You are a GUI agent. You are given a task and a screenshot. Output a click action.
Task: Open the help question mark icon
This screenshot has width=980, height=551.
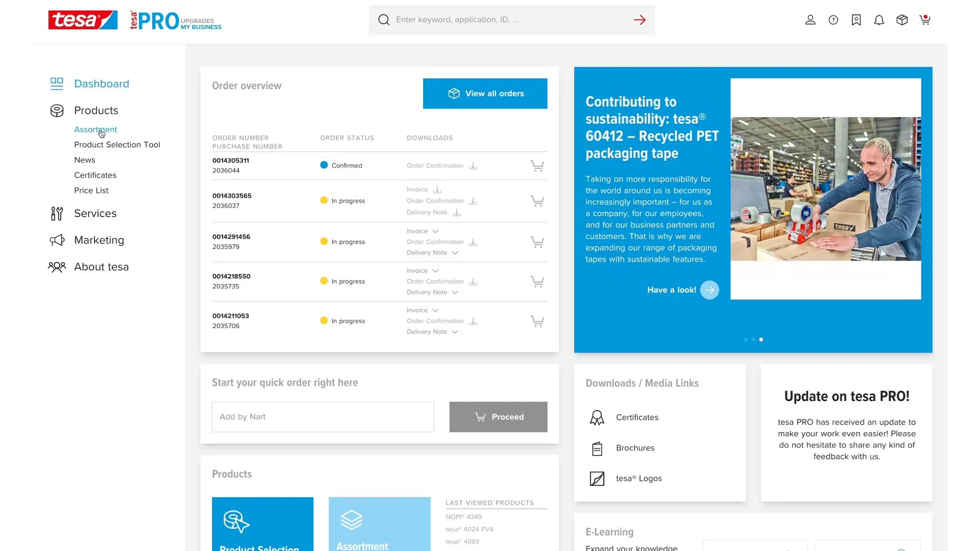pyautogui.click(x=833, y=20)
